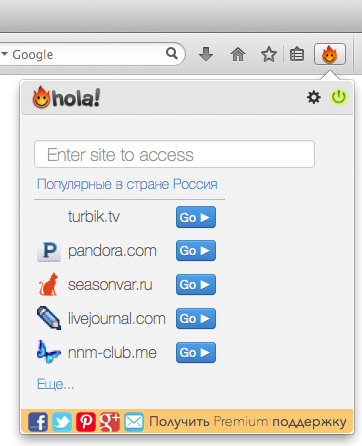Open the Hola extension toolbar button
Image resolution: width=362 pixels, height=446 pixels.
coord(330,54)
